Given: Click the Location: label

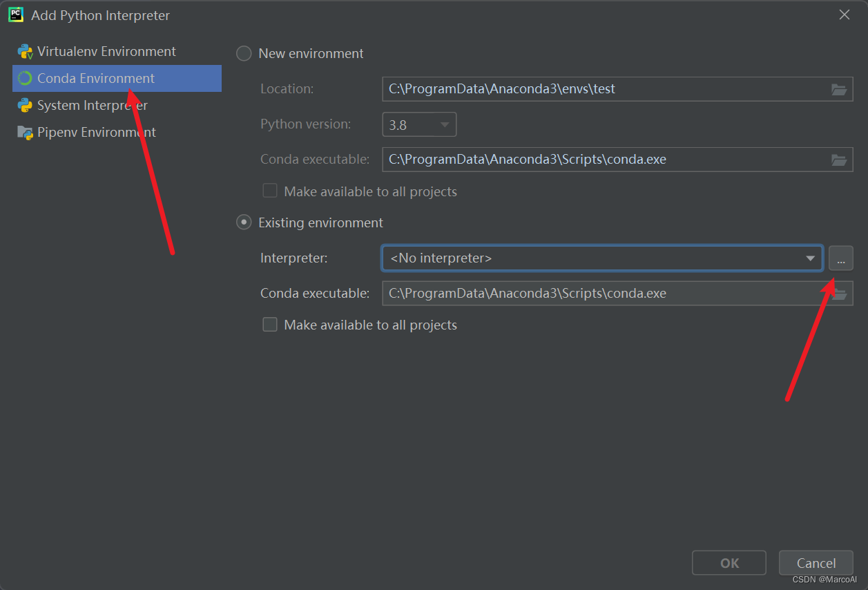Looking at the screenshot, I should (x=287, y=89).
